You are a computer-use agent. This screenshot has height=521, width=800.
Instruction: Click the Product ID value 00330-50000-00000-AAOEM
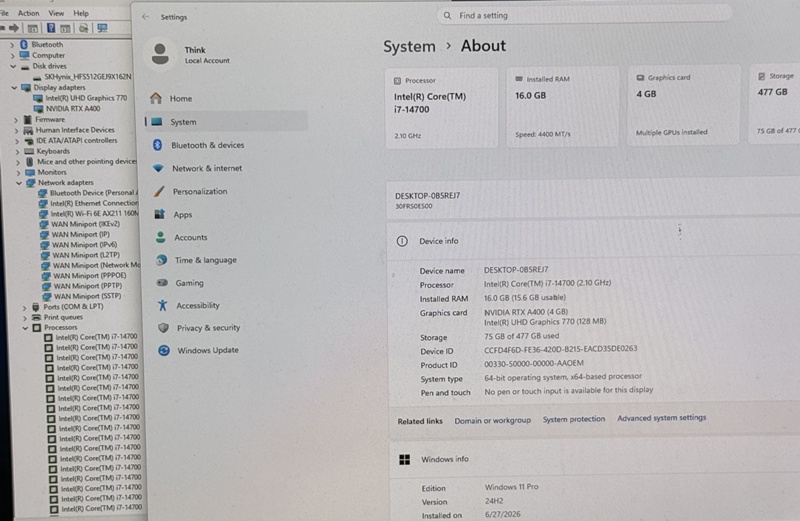click(534, 363)
